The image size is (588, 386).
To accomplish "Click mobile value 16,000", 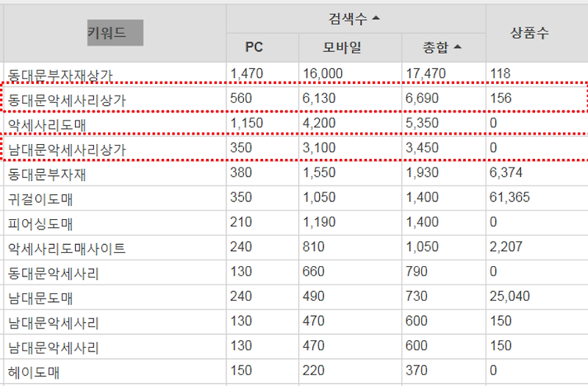I will tap(323, 74).
